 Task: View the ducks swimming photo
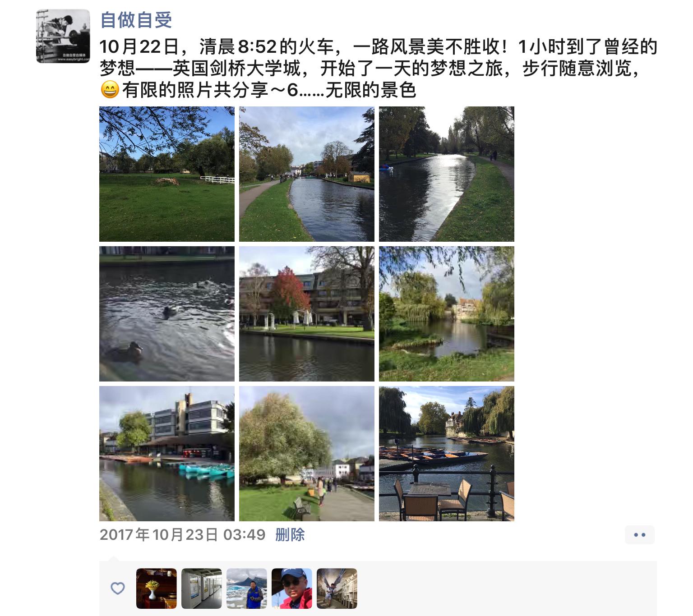tap(167, 314)
